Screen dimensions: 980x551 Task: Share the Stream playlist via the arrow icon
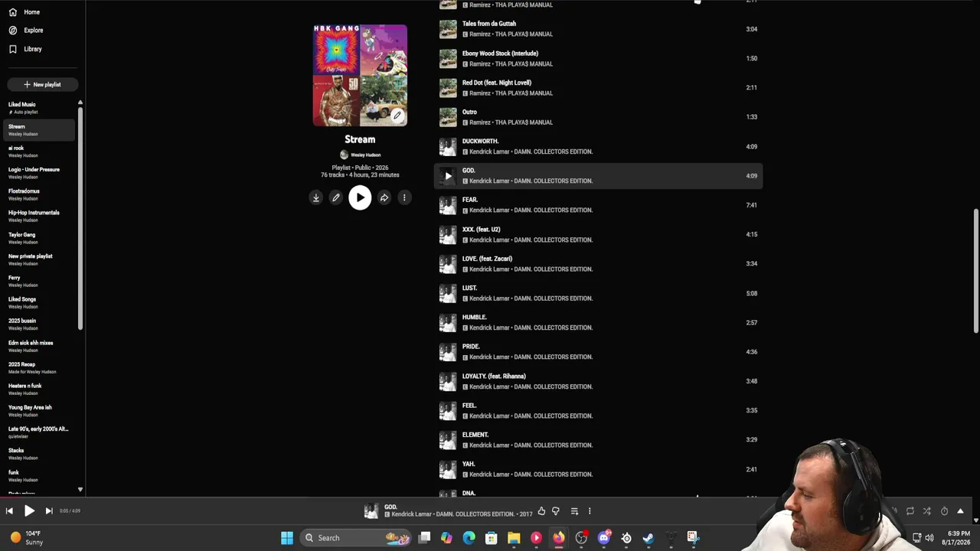tap(384, 197)
